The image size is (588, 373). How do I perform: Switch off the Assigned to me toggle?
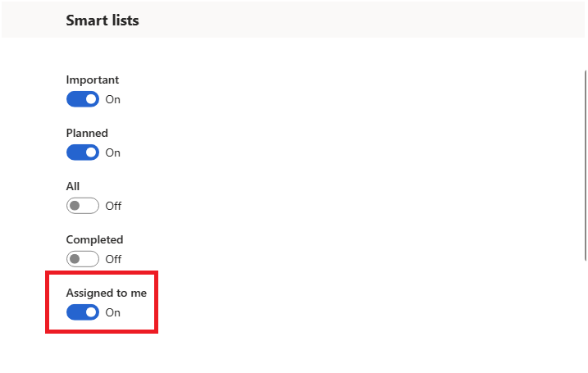pos(83,312)
